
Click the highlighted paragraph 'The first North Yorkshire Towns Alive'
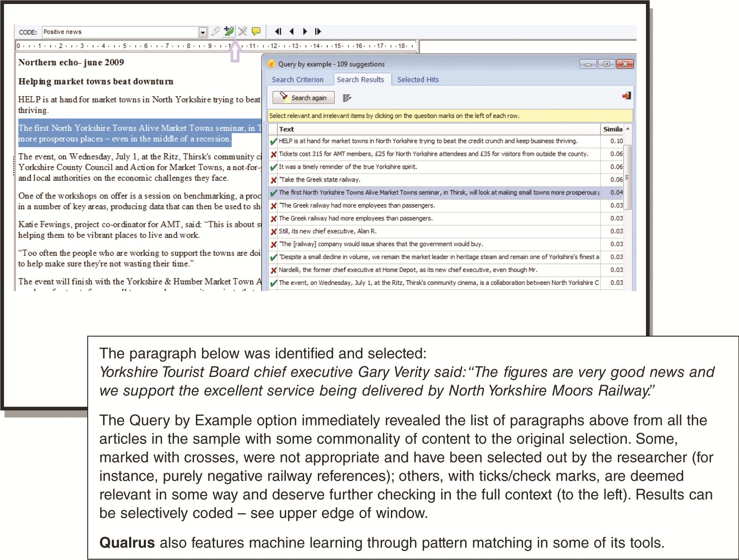point(140,133)
